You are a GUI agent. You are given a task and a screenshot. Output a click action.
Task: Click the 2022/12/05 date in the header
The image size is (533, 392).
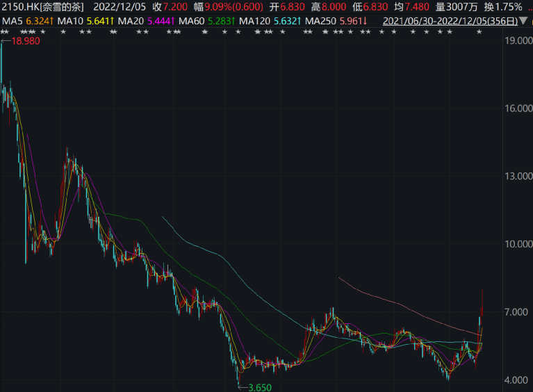(x=120, y=6)
